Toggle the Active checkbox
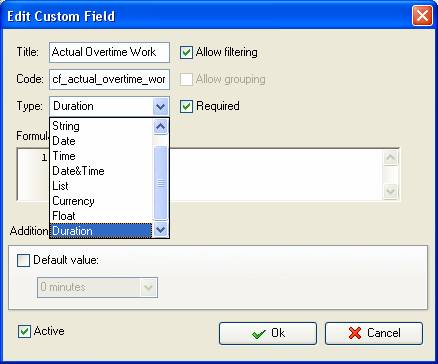Image resolution: width=438 pixels, height=364 pixels. click(x=24, y=331)
